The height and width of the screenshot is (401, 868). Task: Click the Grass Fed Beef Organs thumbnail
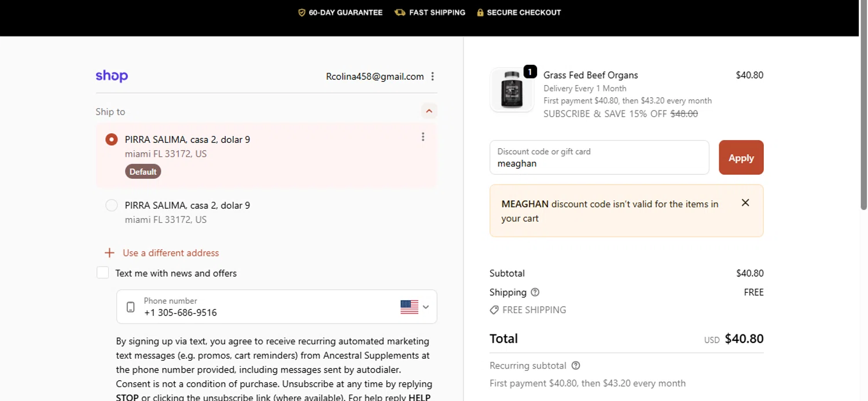point(512,90)
